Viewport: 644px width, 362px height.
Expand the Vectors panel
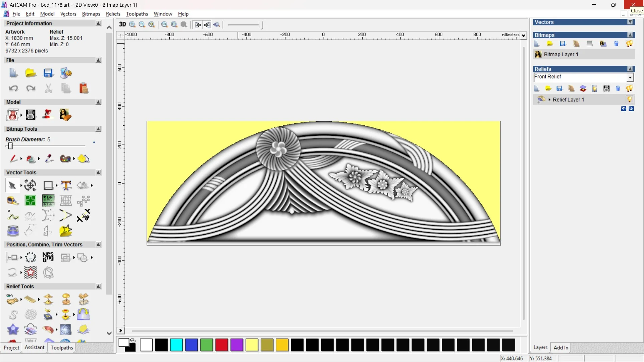(x=630, y=22)
